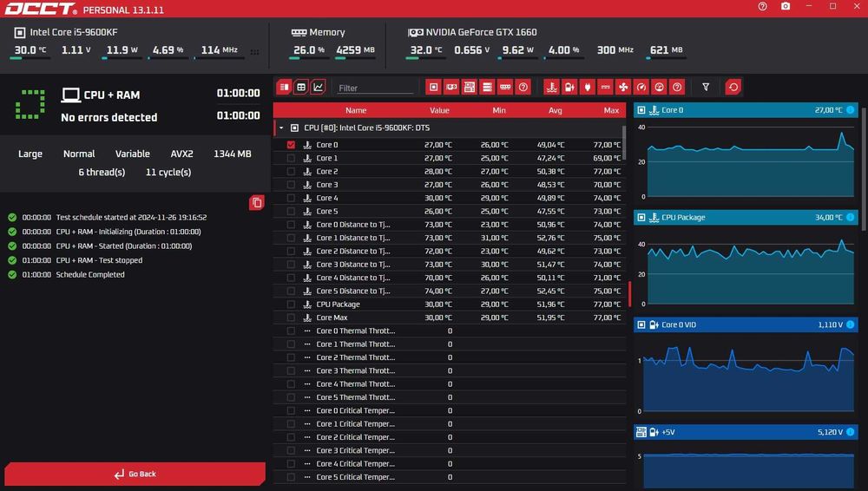Image resolution: width=868 pixels, height=491 pixels.
Task: Open info on +5V graph
Action: coord(850,432)
